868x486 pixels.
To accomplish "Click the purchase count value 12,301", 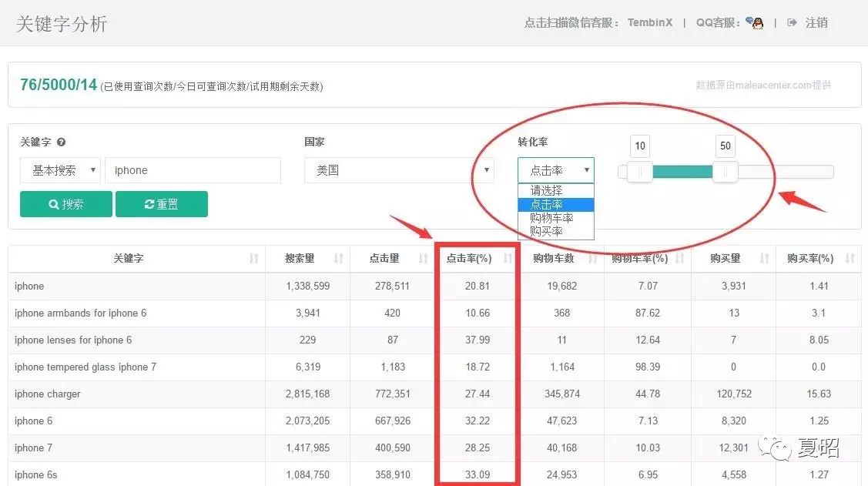I will (734, 447).
